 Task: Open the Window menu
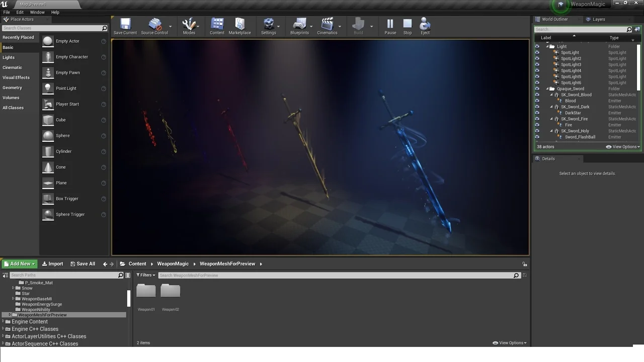coord(37,12)
